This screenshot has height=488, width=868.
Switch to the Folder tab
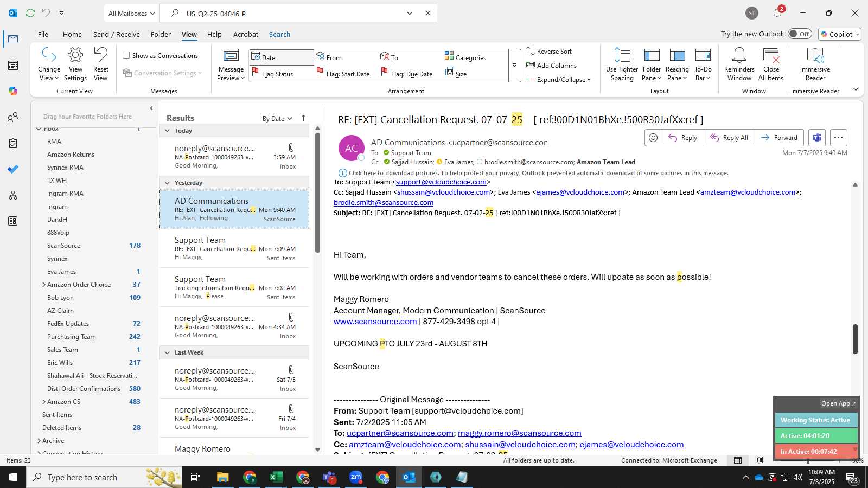click(161, 34)
